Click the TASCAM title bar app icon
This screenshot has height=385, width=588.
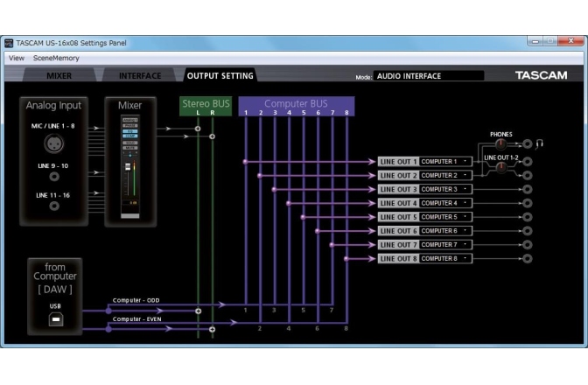click(9, 43)
